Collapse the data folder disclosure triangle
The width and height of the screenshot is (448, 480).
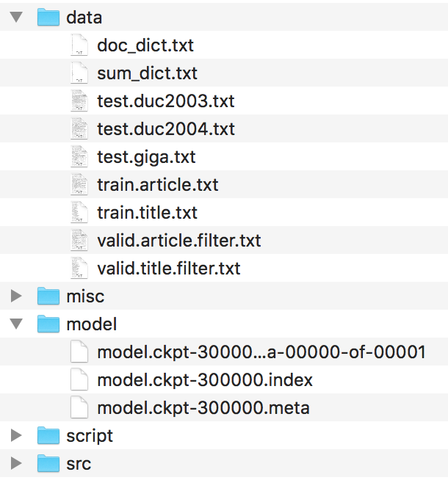(17, 17)
